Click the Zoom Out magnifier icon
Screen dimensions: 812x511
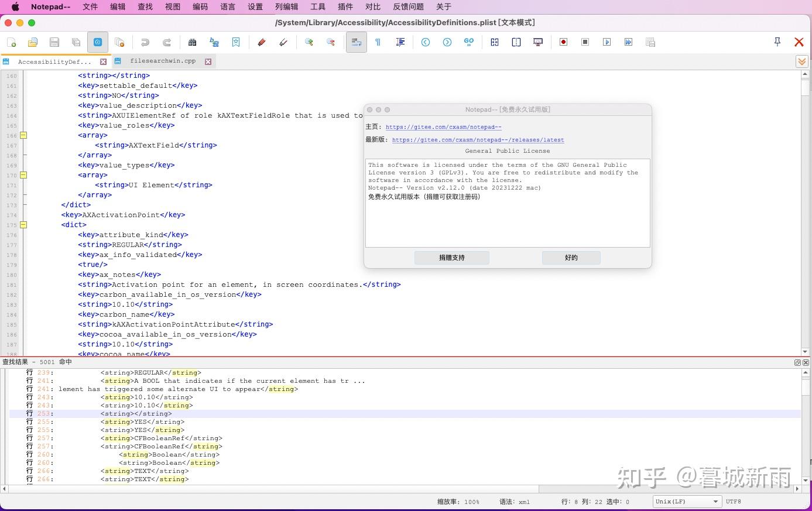(x=331, y=42)
